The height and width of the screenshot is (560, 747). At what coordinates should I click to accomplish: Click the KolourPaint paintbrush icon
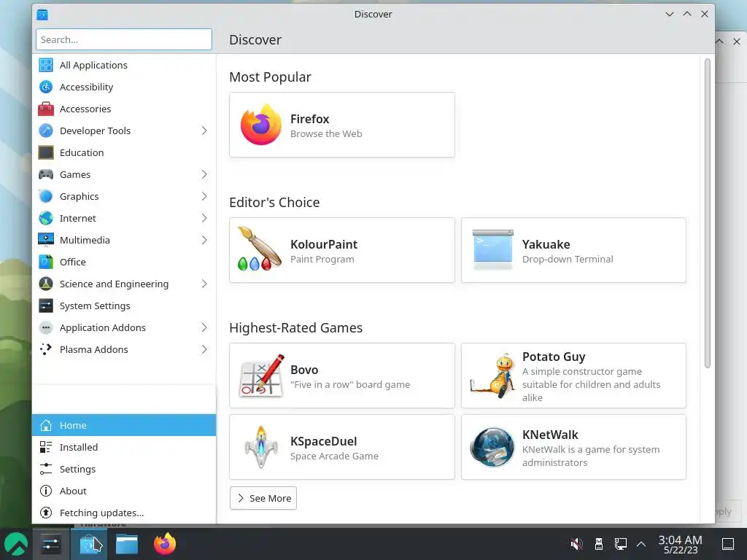click(x=260, y=249)
